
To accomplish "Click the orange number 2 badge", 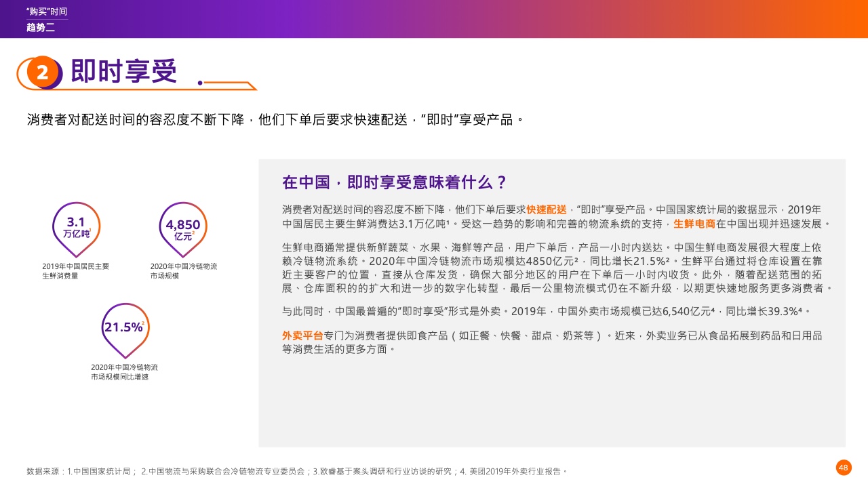I will (42, 73).
